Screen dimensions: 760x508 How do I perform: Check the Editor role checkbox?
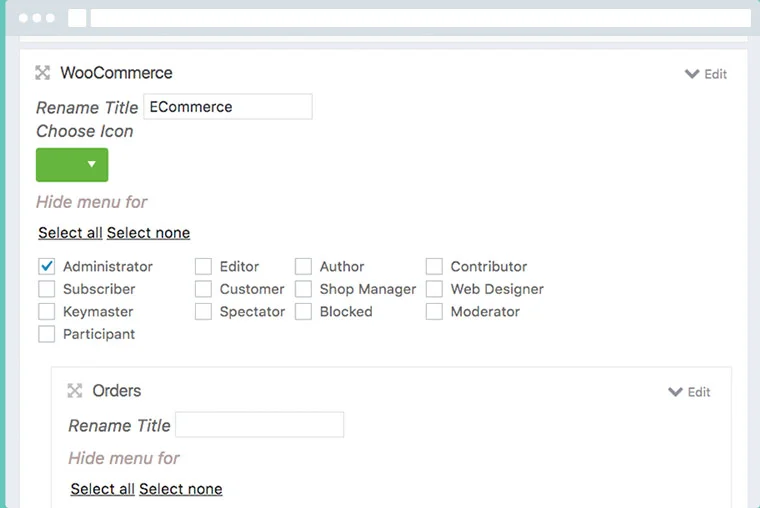tap(203, 267)
